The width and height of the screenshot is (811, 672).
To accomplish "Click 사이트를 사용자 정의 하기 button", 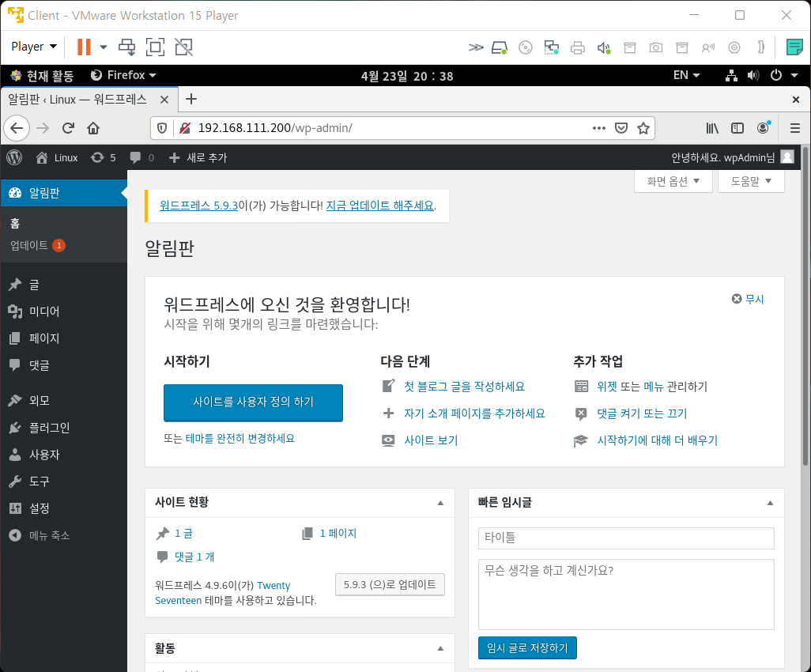I will (x=254, y=402).
